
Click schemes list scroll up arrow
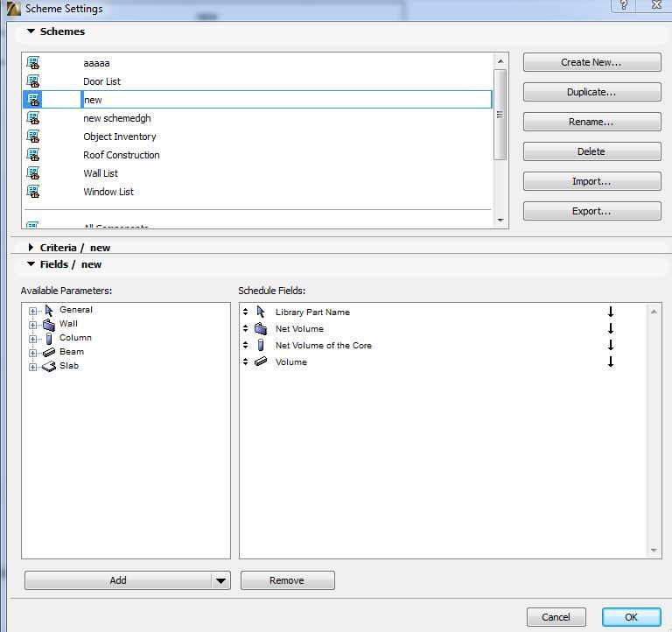coord(500,61)
